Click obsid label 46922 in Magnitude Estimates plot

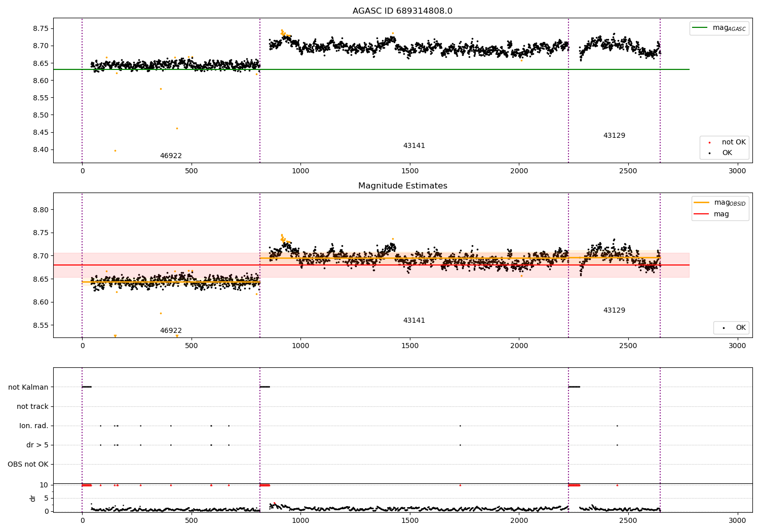(171, 331)
